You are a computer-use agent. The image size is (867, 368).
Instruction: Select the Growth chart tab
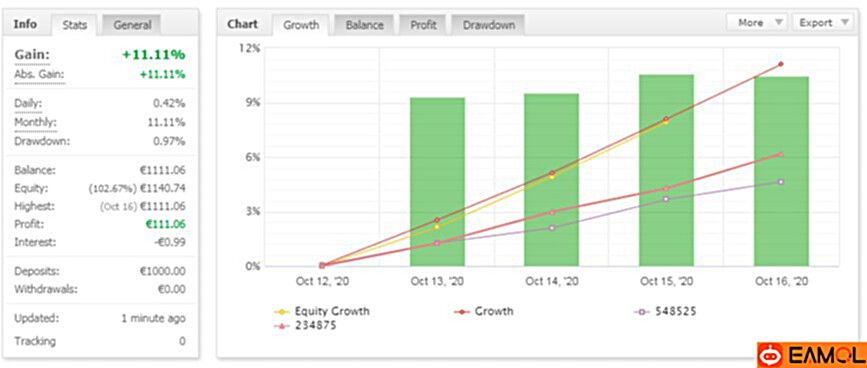[x=301, y=25]
